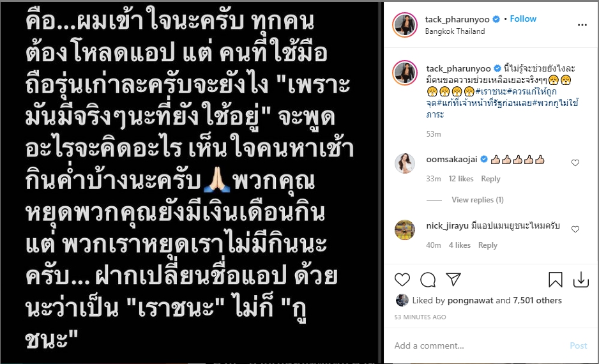The height and width of the screenshot is (364, 599).
Task: Open nick_jirayu's profile avatar
Action: (405, 230)
